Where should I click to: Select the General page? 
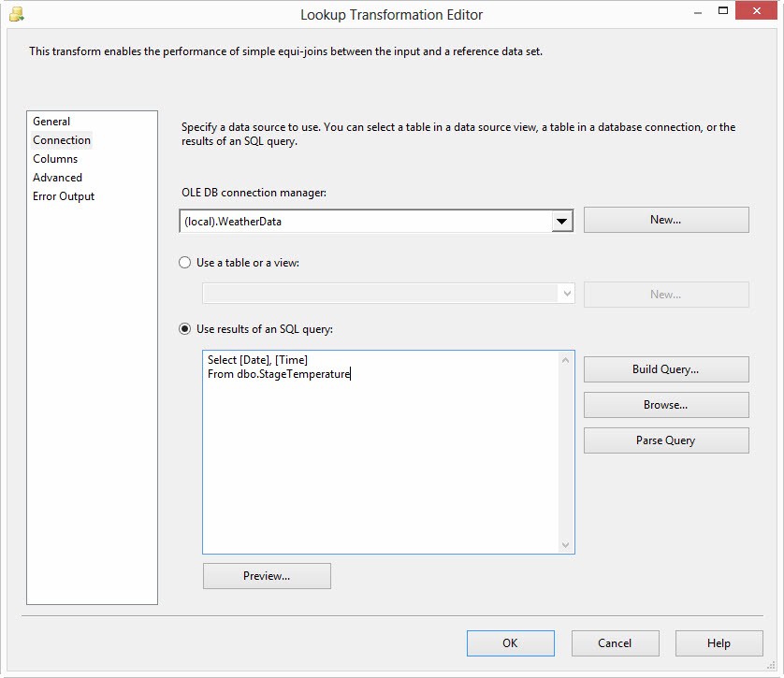tap(51, 122)
